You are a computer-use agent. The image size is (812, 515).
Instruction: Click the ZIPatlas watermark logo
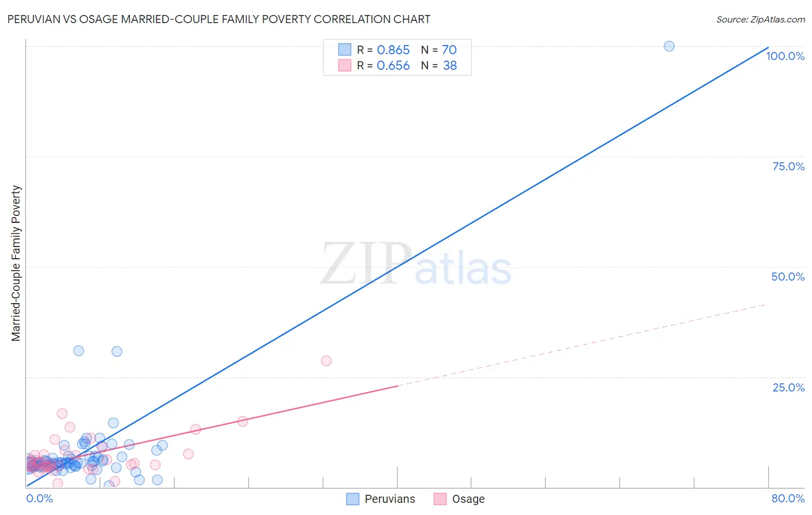416,264
